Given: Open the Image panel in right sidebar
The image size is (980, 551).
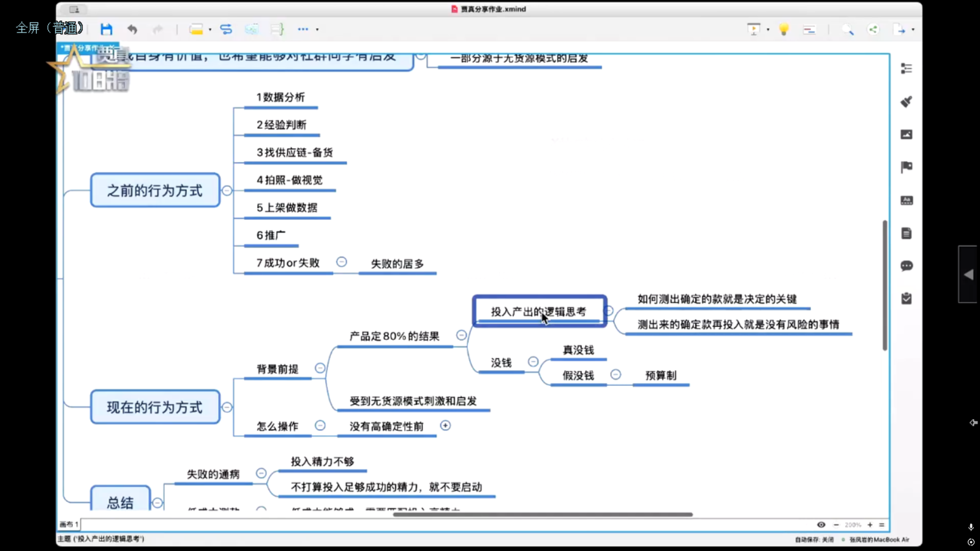Looking at the screenshot, I should click(x=907, y=135).
